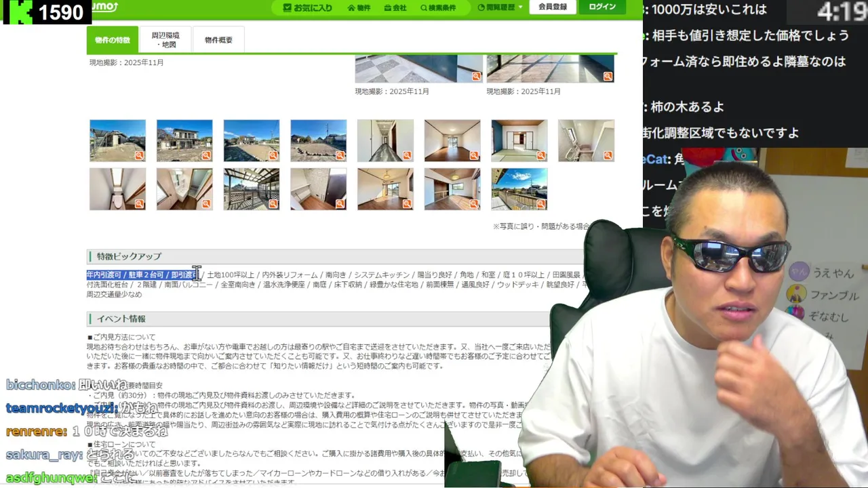
Task: Click the teamrocketyouzi chat username
Action: 61,408
